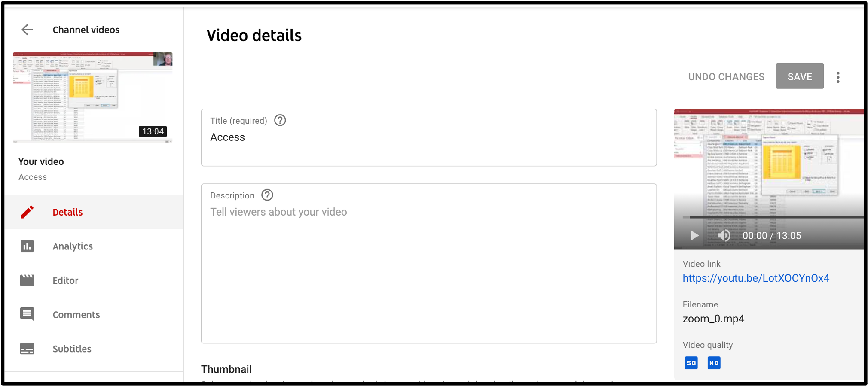Open the Editor clapperboard icon
868x386 pixels.
pyautogui.click(x=27, y=280)
